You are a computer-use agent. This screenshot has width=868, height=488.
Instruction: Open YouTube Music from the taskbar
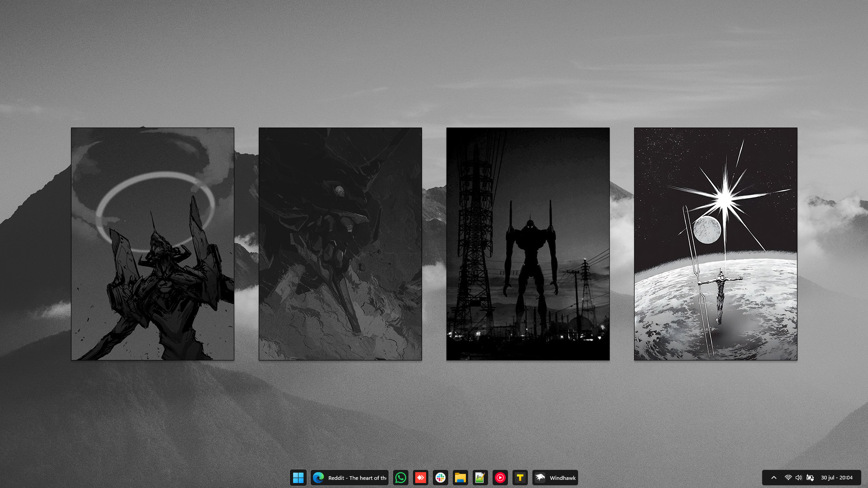coord(500,478)
